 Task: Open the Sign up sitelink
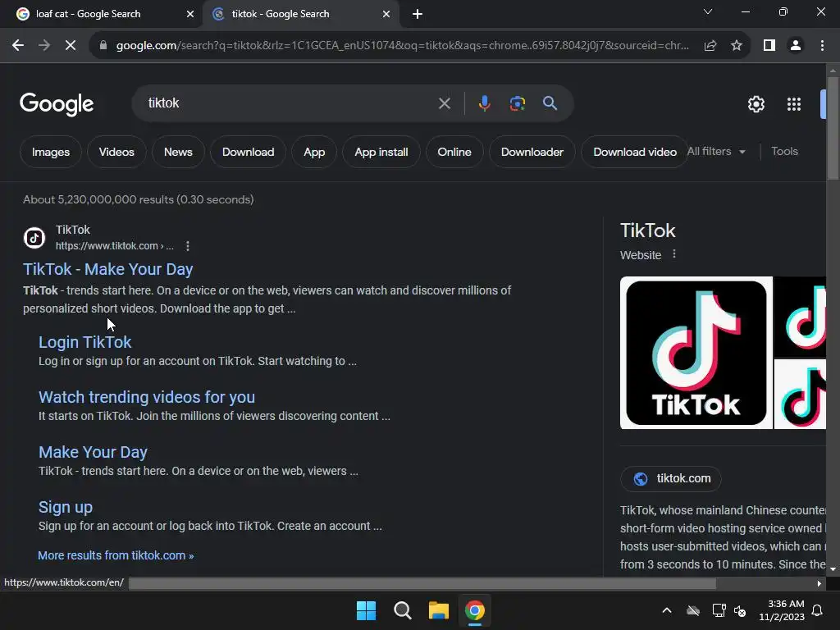(x=66, y=507)
